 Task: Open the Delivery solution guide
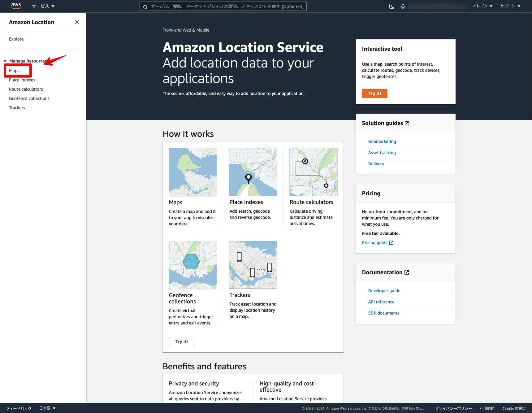(376, 164)
